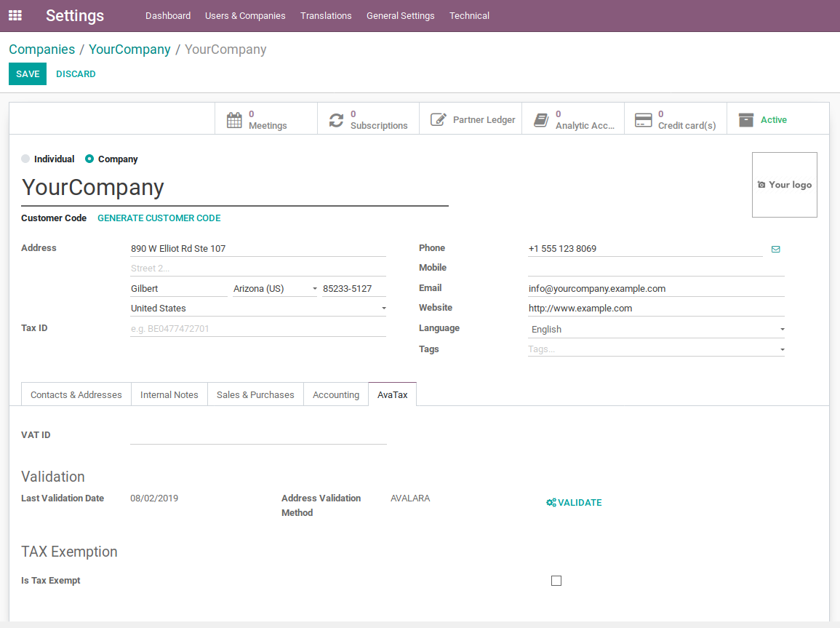Click Generate Customer Code link
The width and height of the screenshot is (840, 628).
click(x=159, y=218)
